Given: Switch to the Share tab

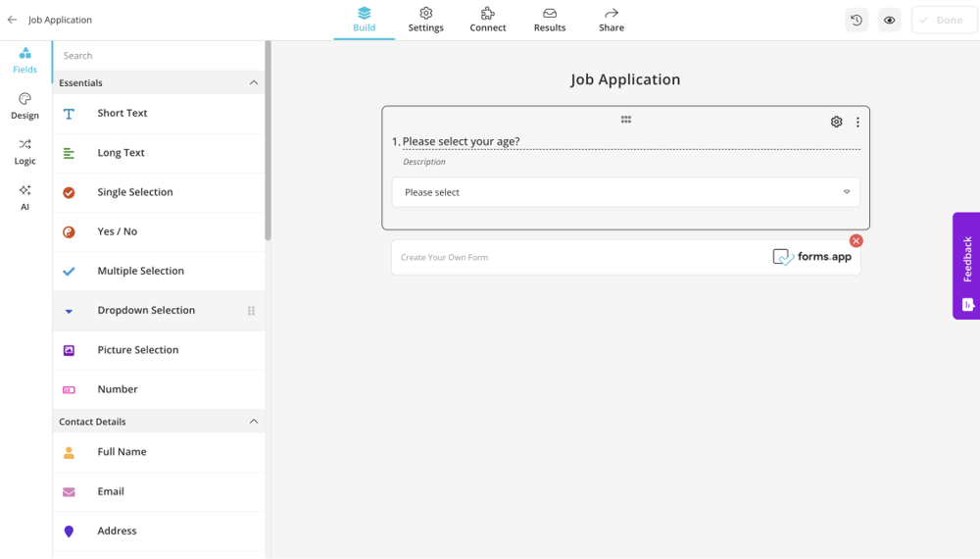Looking at the screenshot, I should [612, 20].
